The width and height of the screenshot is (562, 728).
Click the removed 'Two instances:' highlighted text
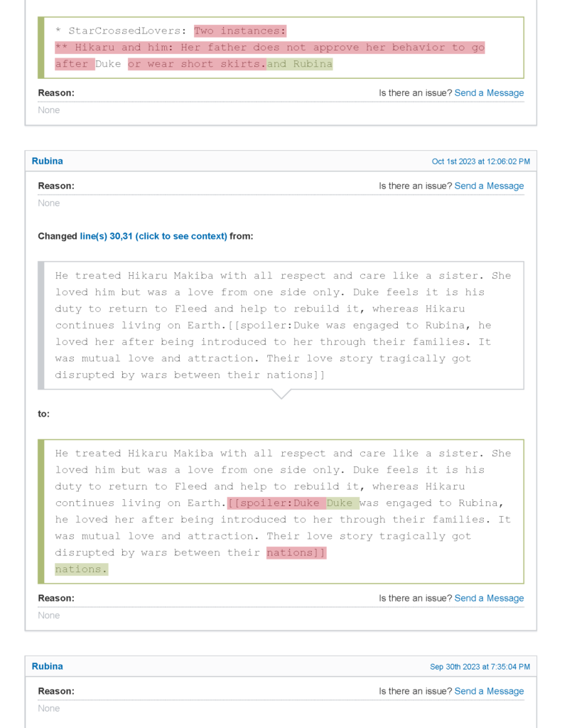(x=240, y=31)
